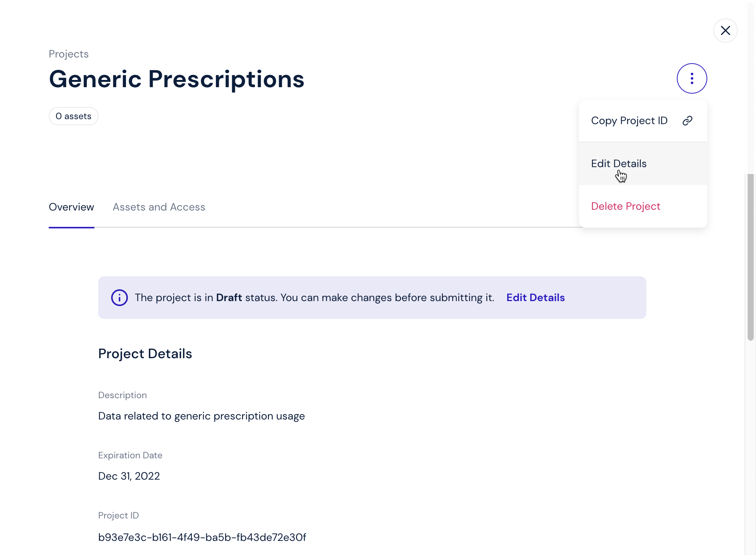Click the info circle icon in the draft banner
Image resolution: width=756 pixels, height=555 pixels.
(119, 298)
